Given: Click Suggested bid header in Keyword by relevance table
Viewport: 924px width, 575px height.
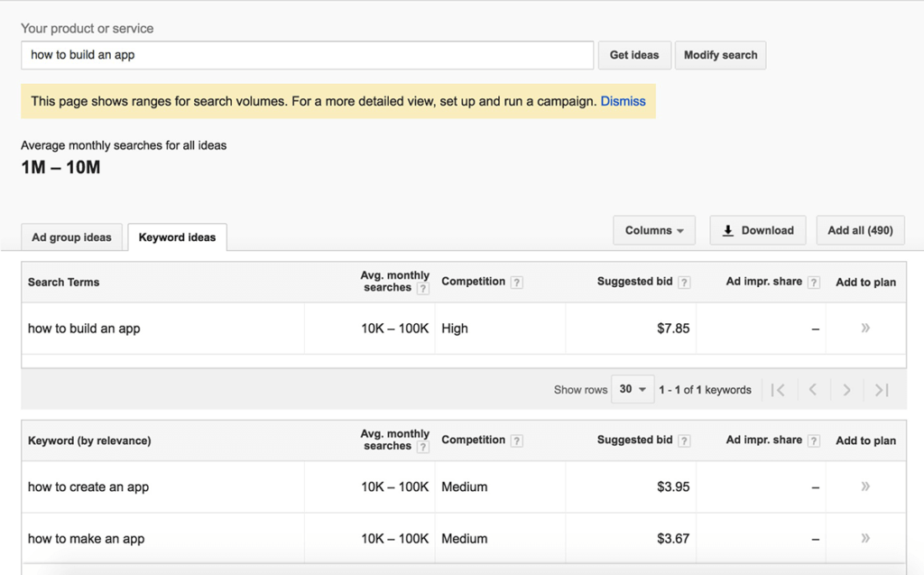Looking at the screenshot, I should tap(634, 440).
